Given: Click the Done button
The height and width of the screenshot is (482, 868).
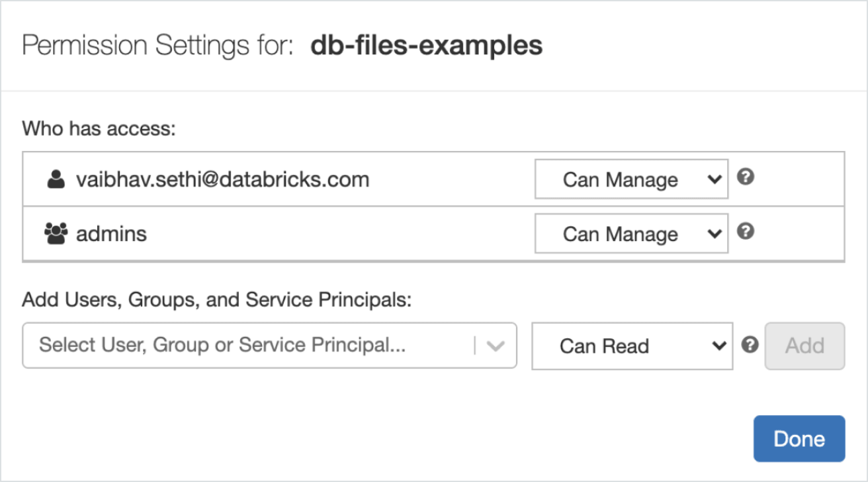Looking at the screenshot, I should pyautogui.click(x=799, y=438).
